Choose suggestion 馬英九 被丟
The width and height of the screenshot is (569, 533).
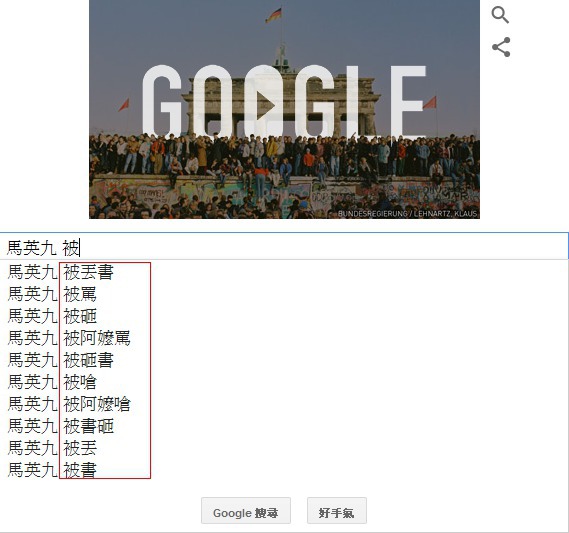click(x=284, y=448)
